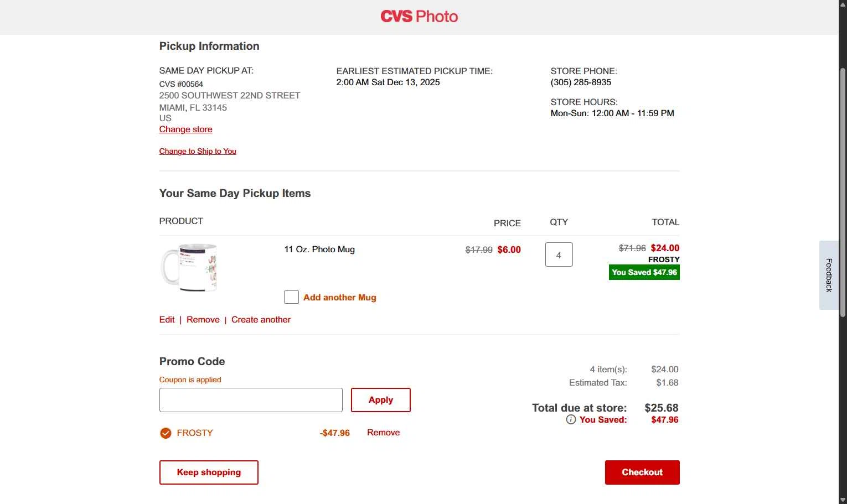This screenshot has height=504, width=847.
Task: Click the address 2500 SOUTHWEST 22ND STREET
Action: point(230,96)
